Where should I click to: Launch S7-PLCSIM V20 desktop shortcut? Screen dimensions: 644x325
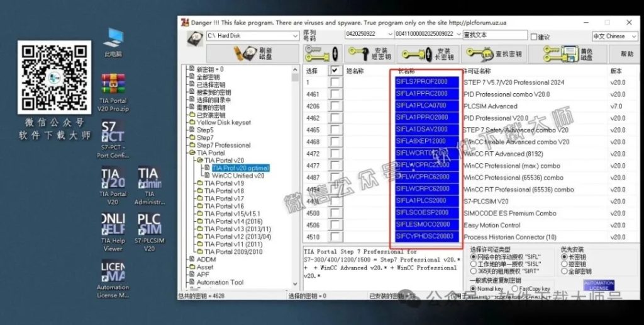click(150, 232)
